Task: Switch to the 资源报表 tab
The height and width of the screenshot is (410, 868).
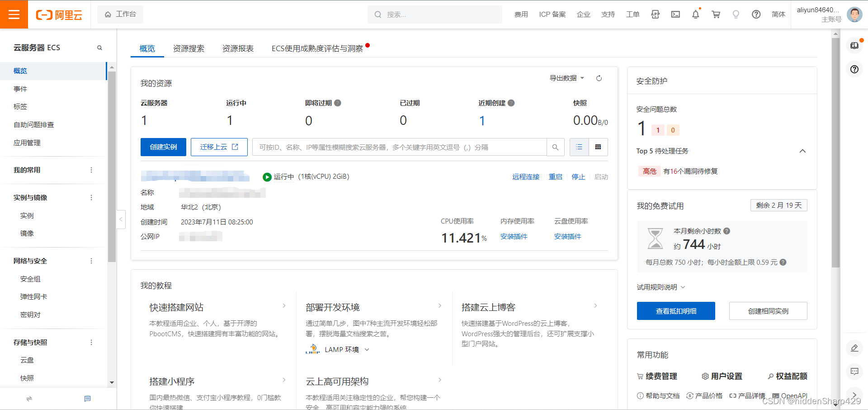Action: click(x=238, y=48)
